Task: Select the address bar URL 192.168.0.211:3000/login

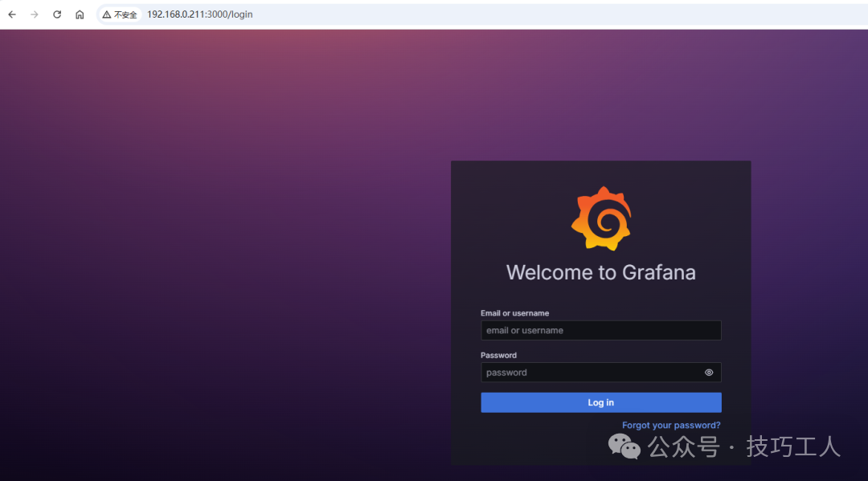Action: click(200, 14)
